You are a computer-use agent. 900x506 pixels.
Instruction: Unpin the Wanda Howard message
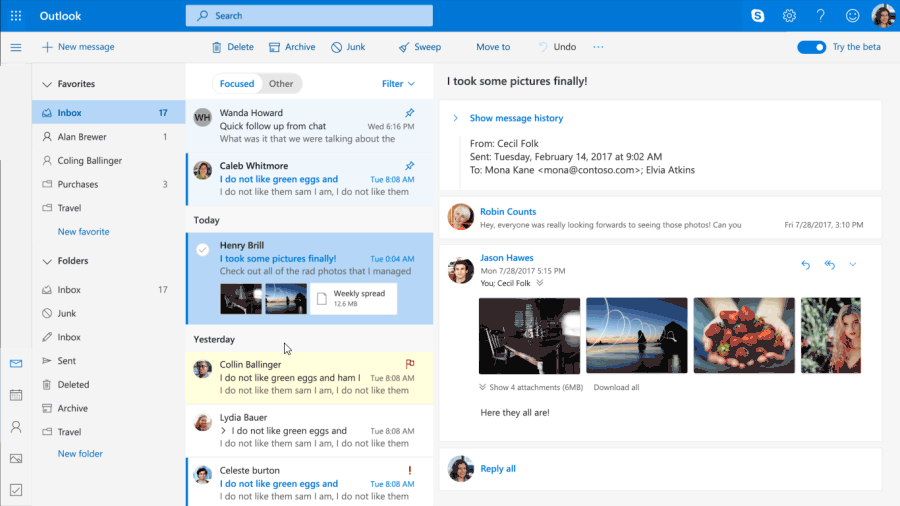pos(409,113)
